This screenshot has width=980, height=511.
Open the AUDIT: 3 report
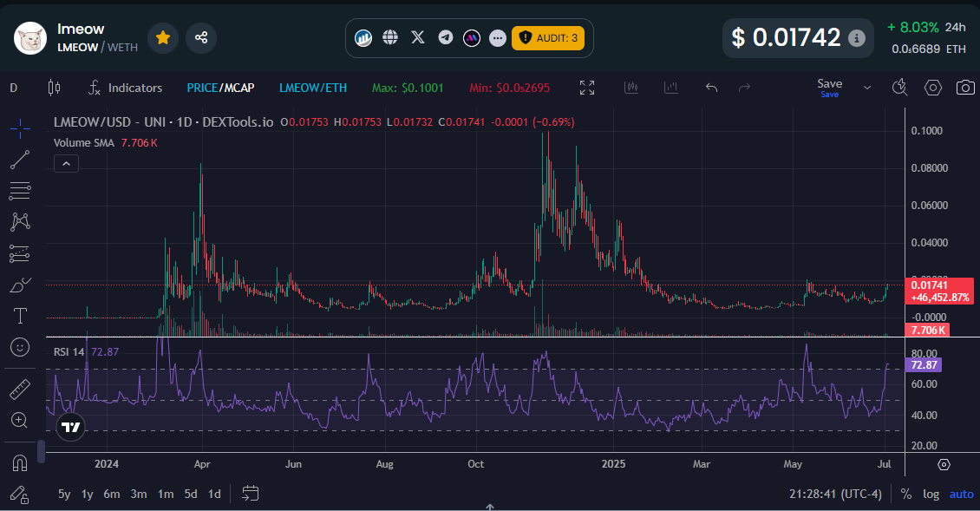click(x=548, y=38)
